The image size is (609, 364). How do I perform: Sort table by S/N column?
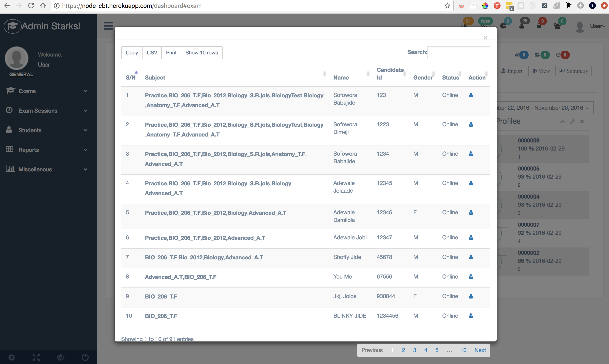point(131,78)
